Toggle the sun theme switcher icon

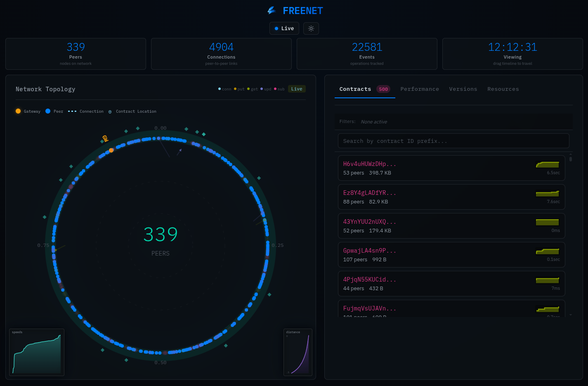311,28
